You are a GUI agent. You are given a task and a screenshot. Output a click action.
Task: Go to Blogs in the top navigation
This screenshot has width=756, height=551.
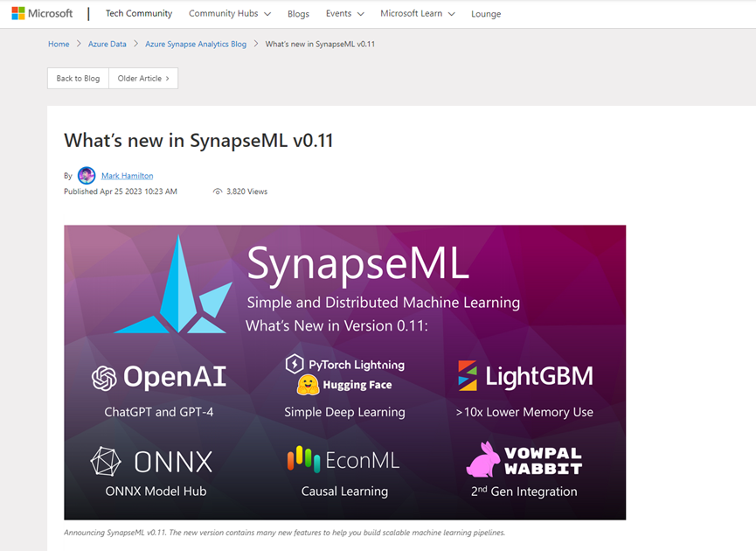coord(298,14)
